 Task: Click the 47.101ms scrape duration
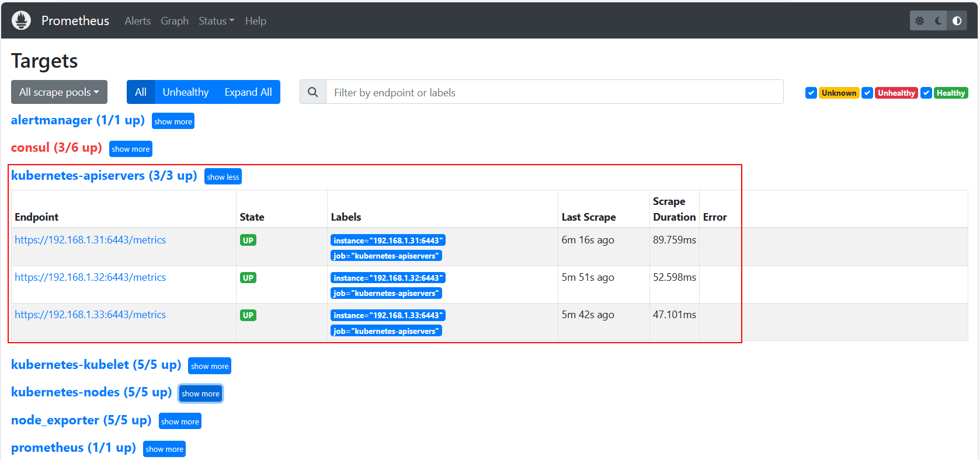tap(675, 315)
